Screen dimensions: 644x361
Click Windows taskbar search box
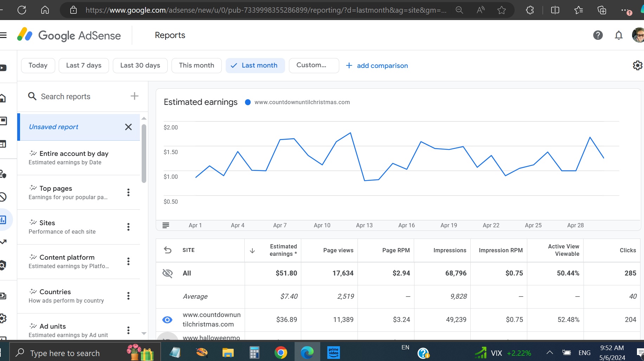(84, 353)
